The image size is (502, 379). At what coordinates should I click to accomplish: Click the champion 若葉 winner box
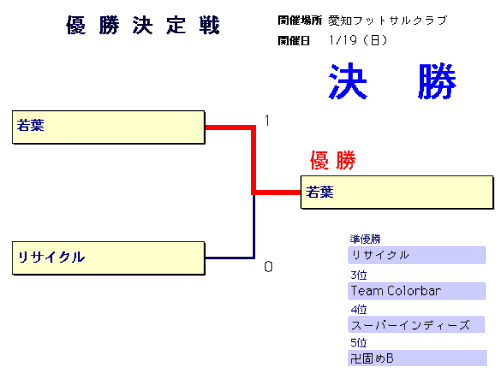point(397,192)
